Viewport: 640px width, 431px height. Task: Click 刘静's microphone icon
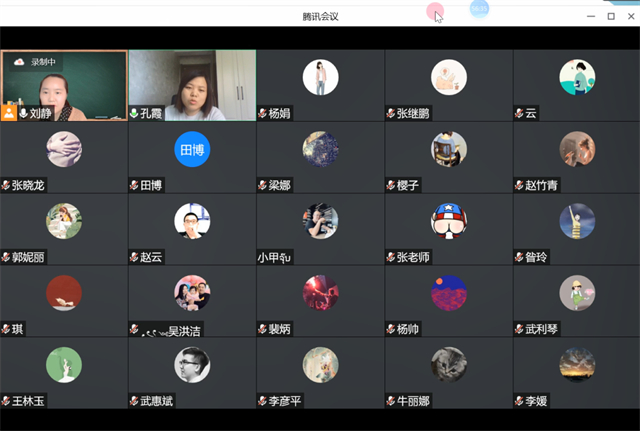click(x=23, y=113)
